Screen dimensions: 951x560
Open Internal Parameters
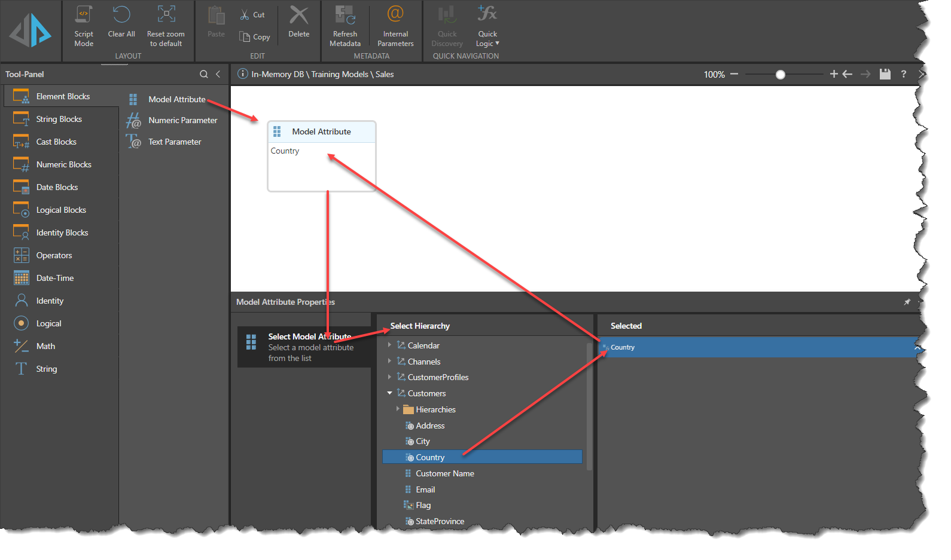click(395, 16)
